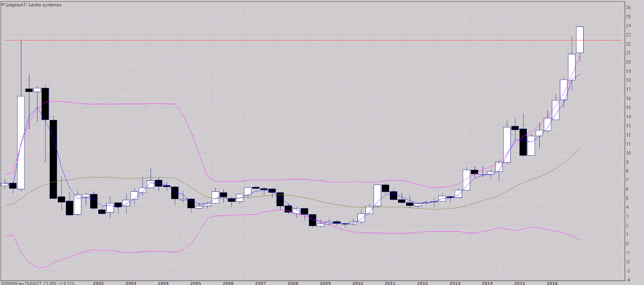Select the 2016 year label on time axis
644x285 pixels.
[x=552, y=283]
